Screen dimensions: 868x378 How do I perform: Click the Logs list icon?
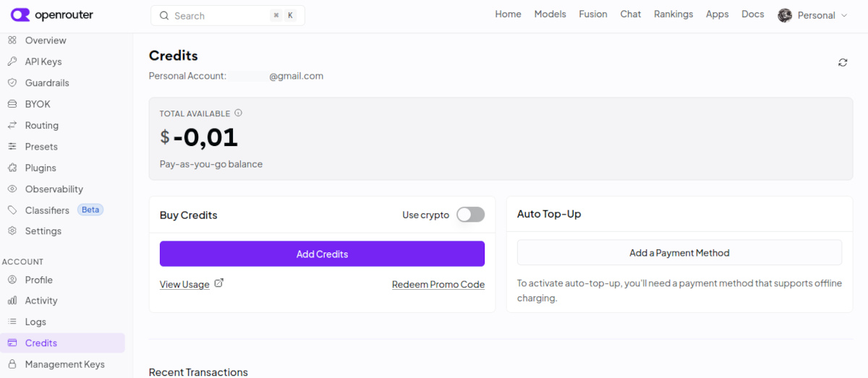pyautogui.click(x=12, y=322)
